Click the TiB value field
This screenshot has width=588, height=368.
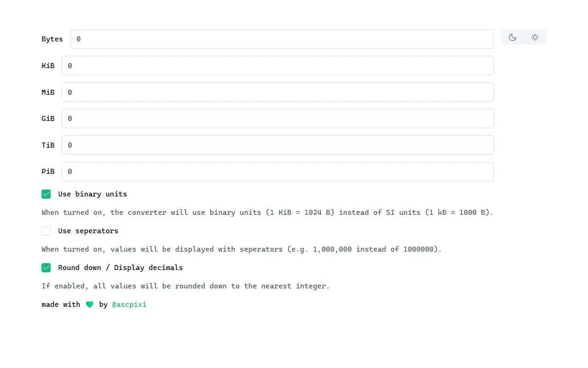click(x=278, y=145)
